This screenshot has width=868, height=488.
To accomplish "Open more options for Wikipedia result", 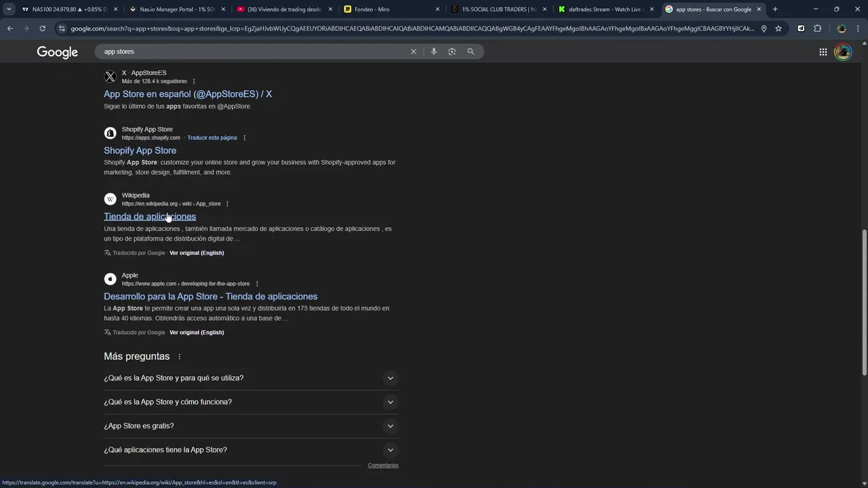I will coord(227,204).
